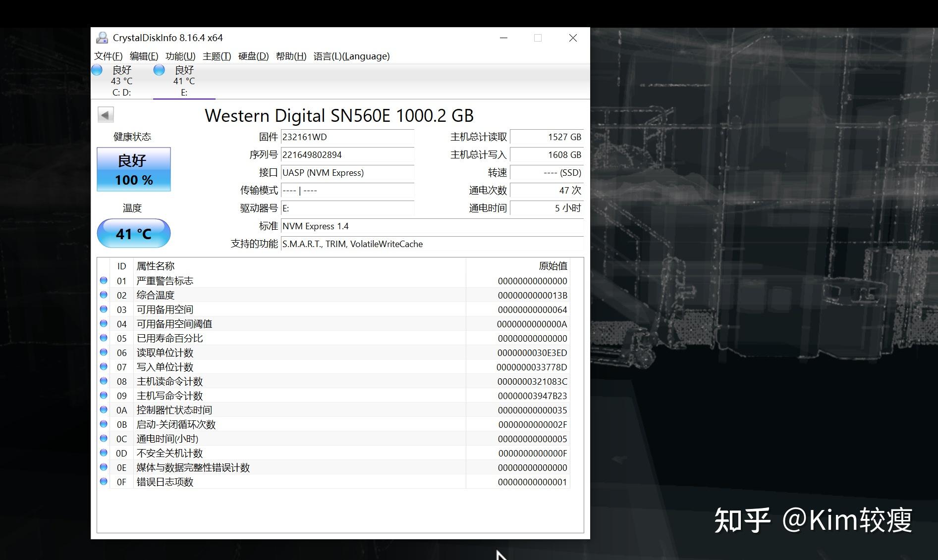The width and height of the screenshot is (938, 560).
Task: Click the serial number field 221649802894
Action: 347,155
